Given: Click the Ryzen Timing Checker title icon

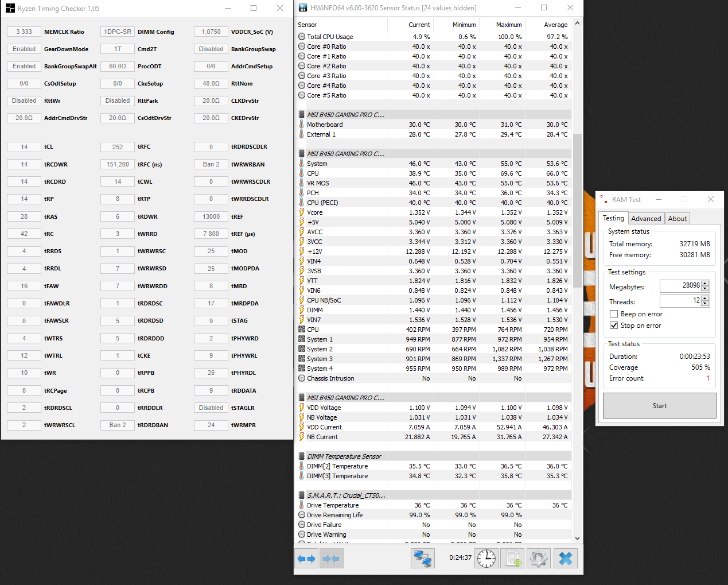Looking at the screenshot, I should click(x=10, y=8).
